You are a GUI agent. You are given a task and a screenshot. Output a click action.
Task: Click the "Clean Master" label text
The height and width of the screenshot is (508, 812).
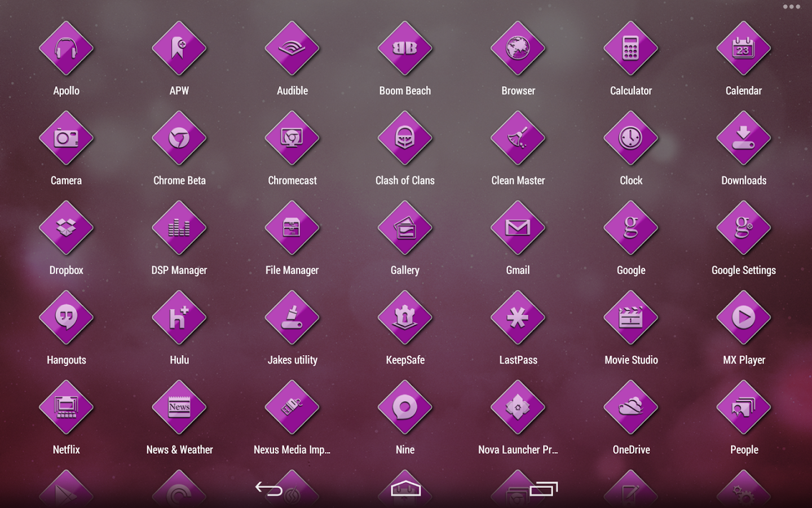[x=518, y=181]
